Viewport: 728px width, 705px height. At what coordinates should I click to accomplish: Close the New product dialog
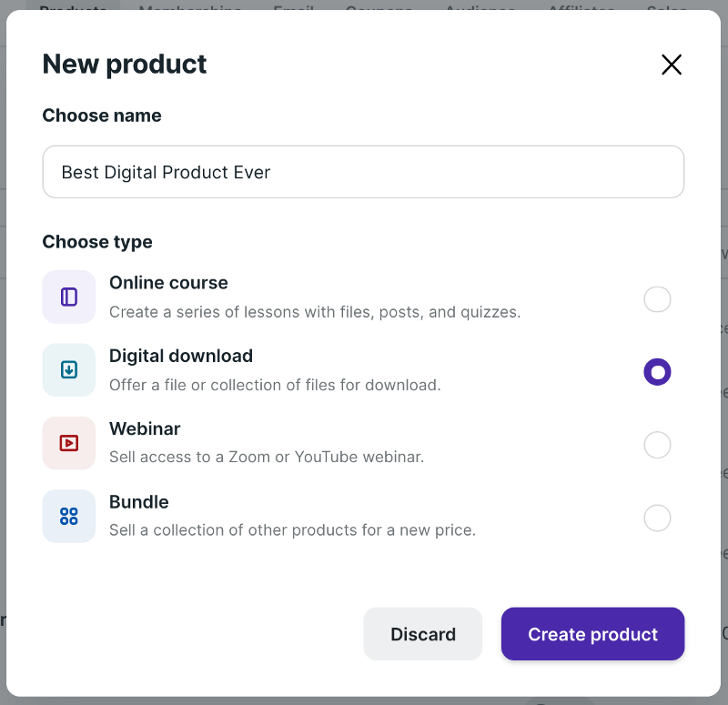click(672, 65)
